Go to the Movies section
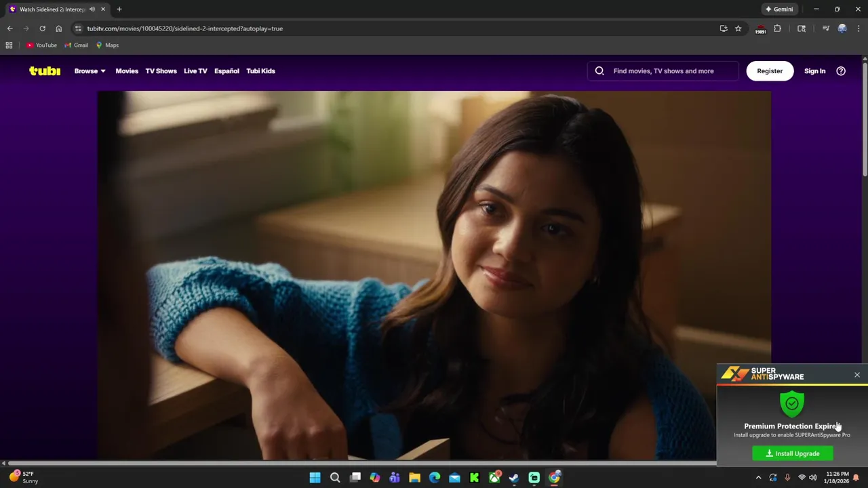The image size is (868, 488). point(127,70)
